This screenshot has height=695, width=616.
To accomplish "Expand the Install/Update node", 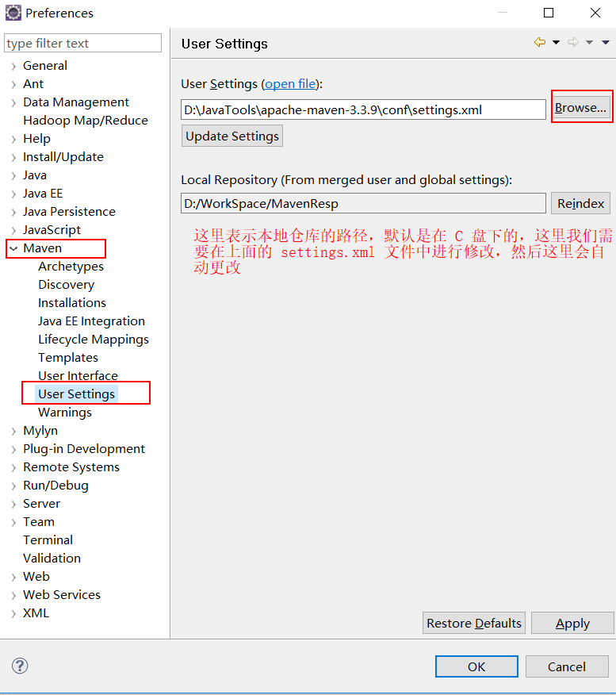I will click(13, 157).
